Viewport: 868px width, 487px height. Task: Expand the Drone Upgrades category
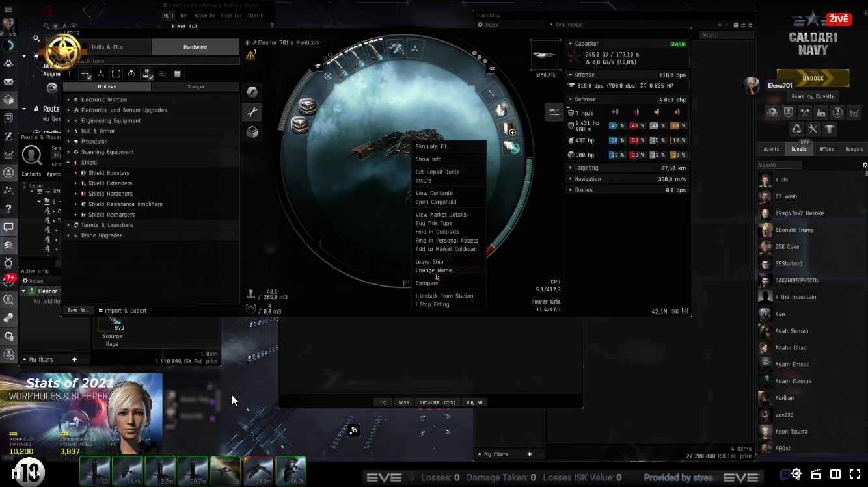pyautogui.click(x=68, y=235)
